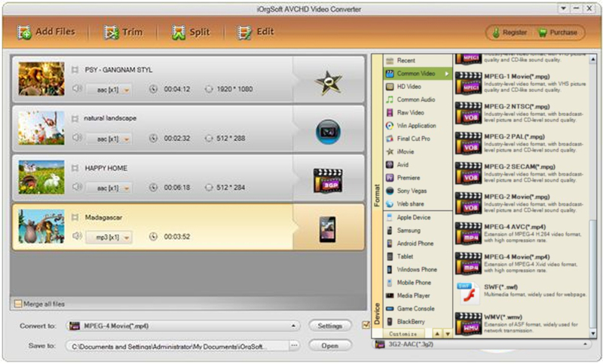Select the Common Video category
This screenshot has width=603, height=364.
pos(418,73)
